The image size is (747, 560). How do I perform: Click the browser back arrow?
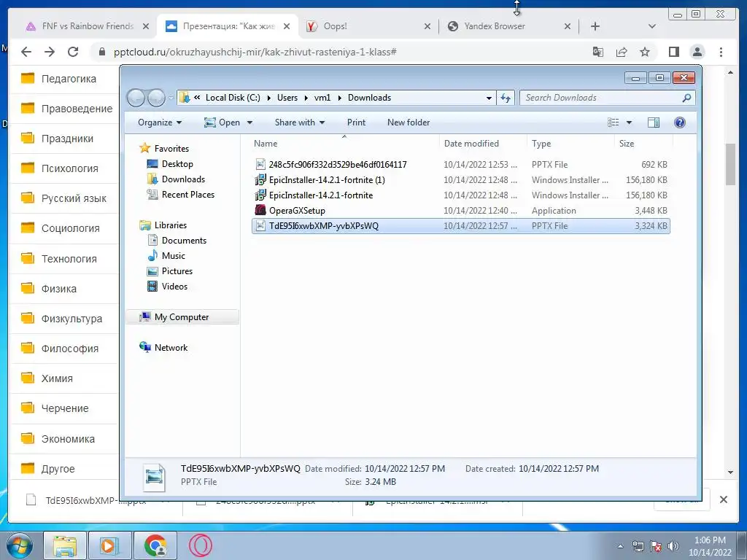point(26,52)
